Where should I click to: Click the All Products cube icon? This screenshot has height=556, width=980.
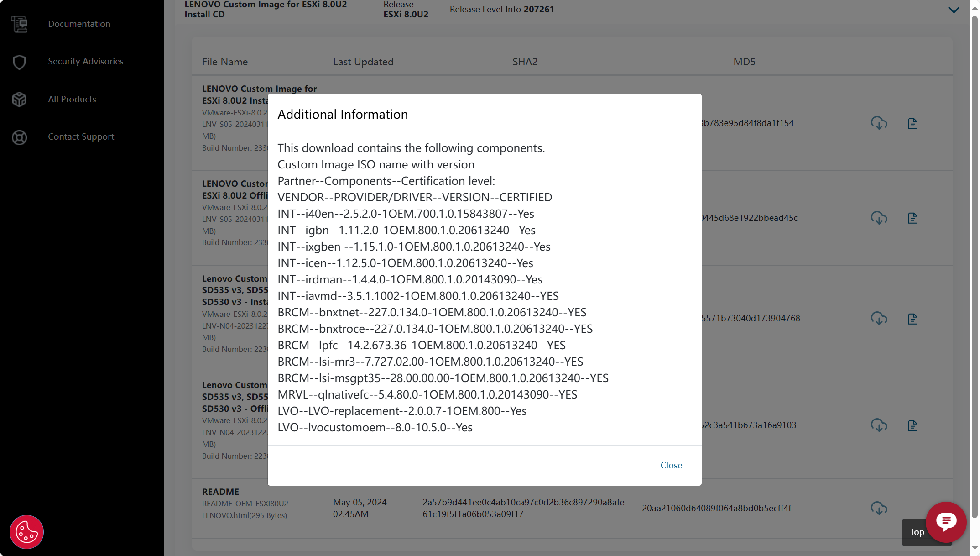[19, 99]
